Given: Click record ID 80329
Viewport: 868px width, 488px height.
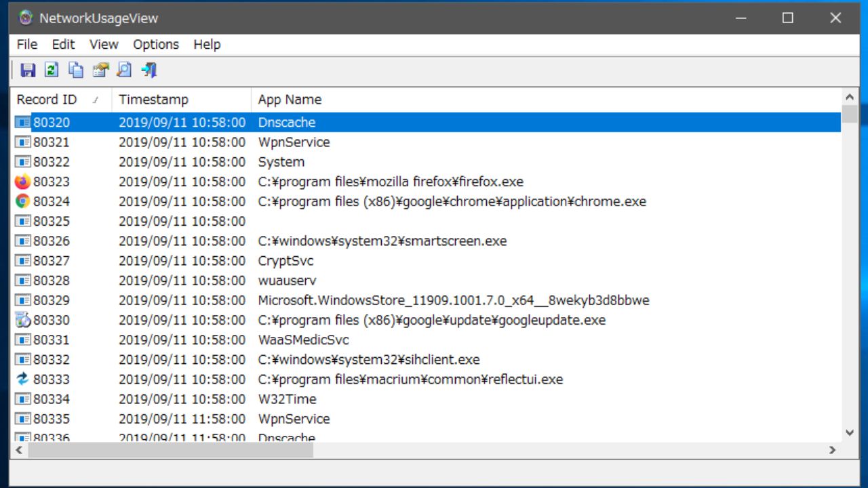Looking at the screenshot, I should tap(52, 300).
